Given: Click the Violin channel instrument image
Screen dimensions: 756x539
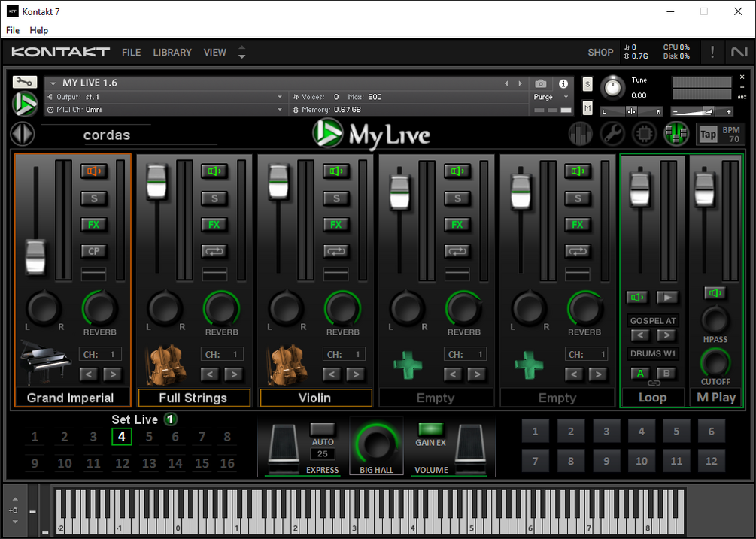Looking at the screenshot, I should click(287, 365).
